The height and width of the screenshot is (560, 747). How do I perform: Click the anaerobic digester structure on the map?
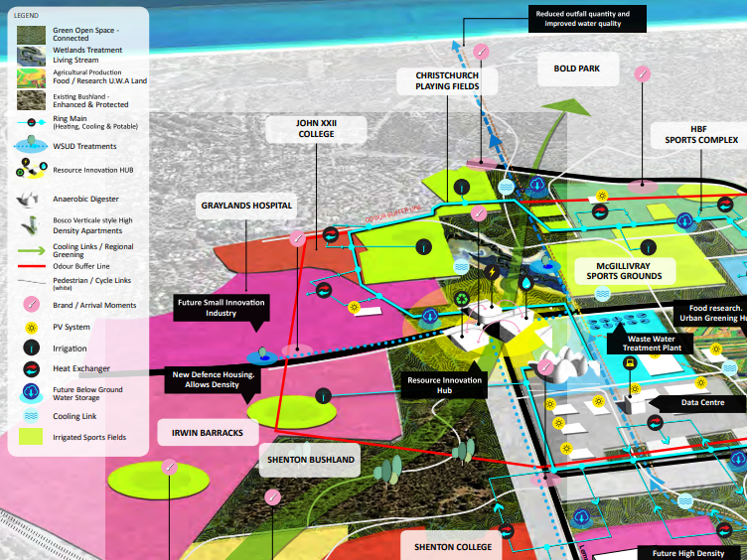pos(566,364)
